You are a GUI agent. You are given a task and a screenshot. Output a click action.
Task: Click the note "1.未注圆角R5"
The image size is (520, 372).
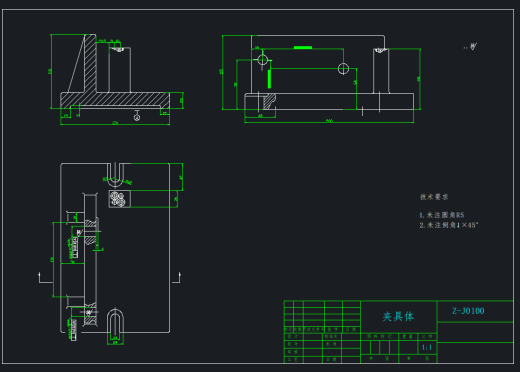coord(442,215)
